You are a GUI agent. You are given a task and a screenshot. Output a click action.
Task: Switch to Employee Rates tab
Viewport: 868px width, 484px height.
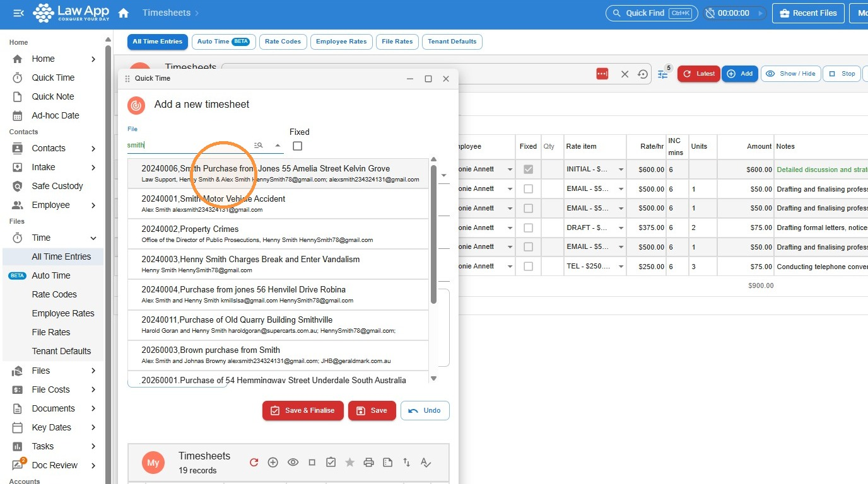pos(341,42)
